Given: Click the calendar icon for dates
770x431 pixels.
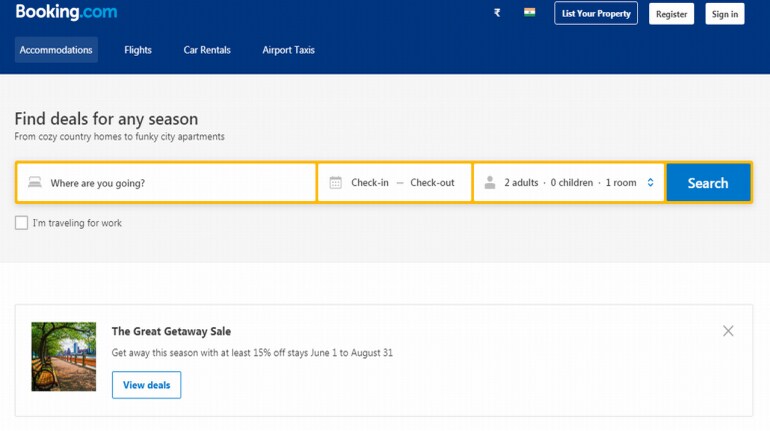Looking at the screenshot, I should 335,183.
